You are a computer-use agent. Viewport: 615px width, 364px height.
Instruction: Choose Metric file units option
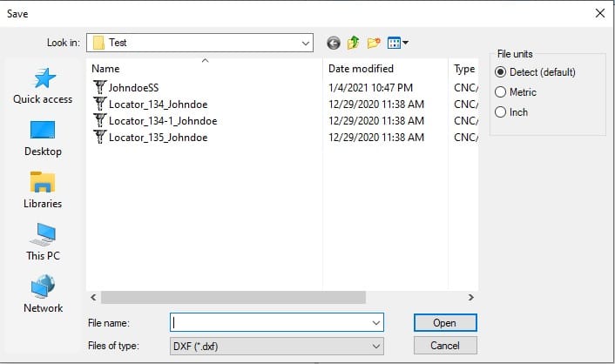[x=500, y=92]
